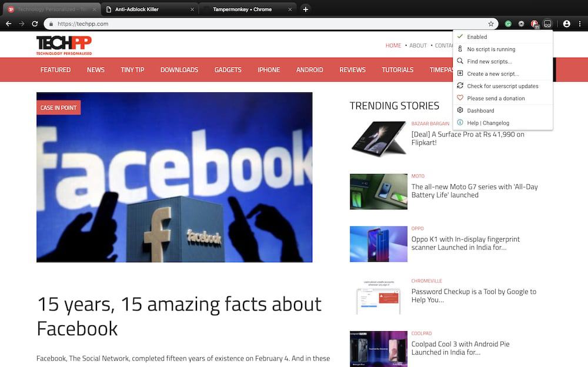Image resolution: width=588 pixels, height=367 pixels.
Task: Click the padlock site info icon
Action: pos(51,24)
